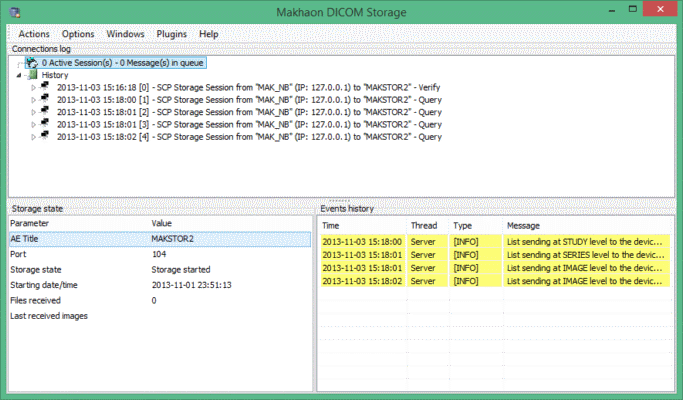
Task: Expand the 15:18:00 [1] Query session node
Action: click(34, 100)
